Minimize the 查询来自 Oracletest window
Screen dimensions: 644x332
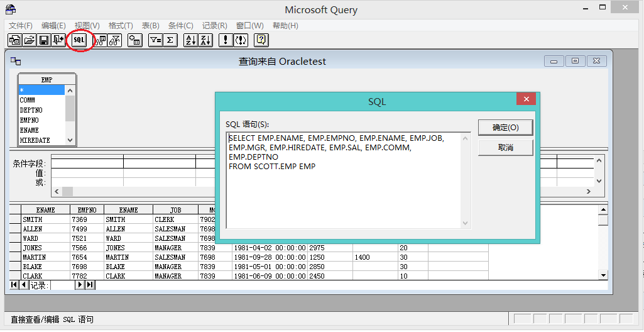pos(554,61)
